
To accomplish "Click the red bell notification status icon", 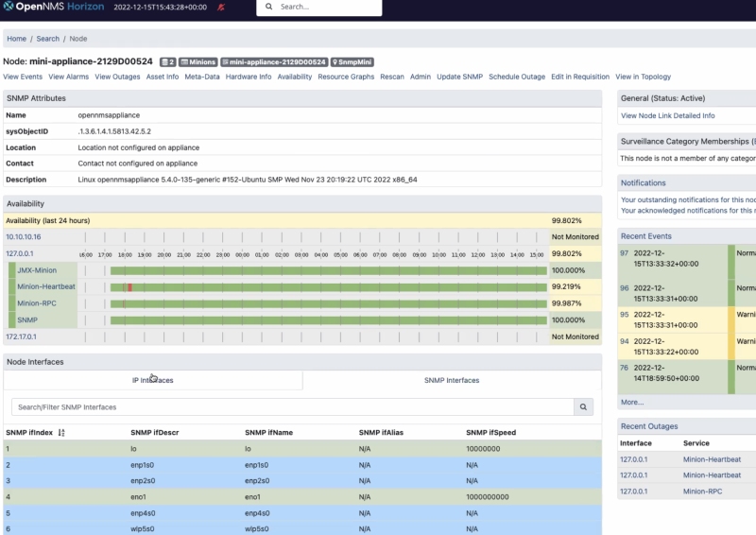I will (221, 8).
